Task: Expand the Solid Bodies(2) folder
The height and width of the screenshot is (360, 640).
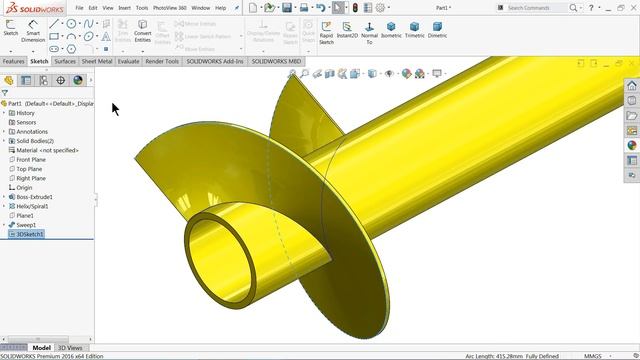Action: tap(4, 141)
